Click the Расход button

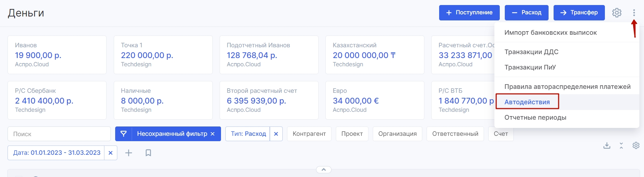[526, 13]
